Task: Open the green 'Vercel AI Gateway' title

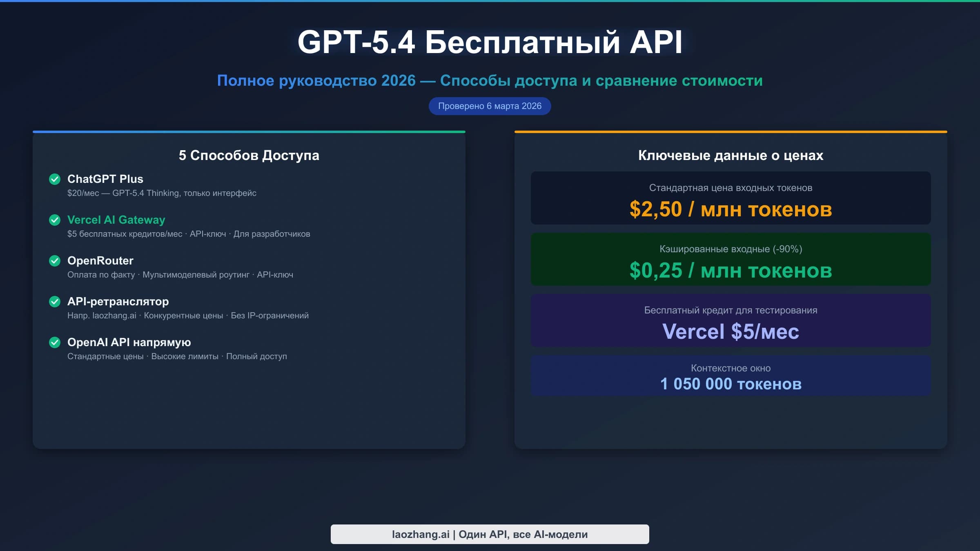Action: 116,220
